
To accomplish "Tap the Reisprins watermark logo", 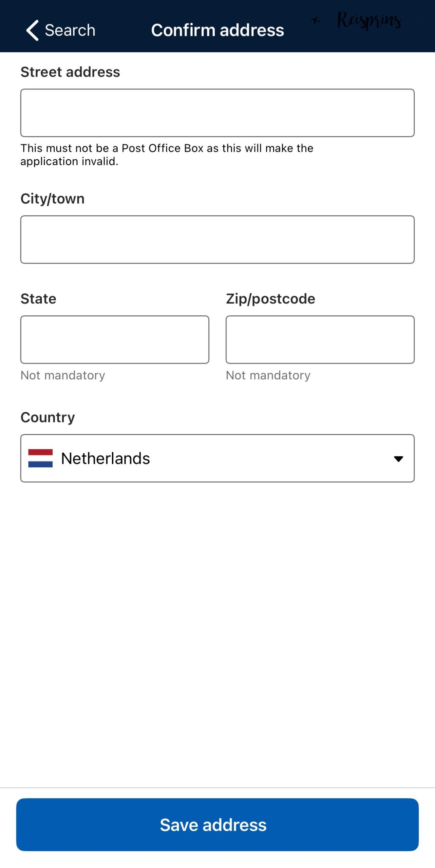I will click(369, 20).
